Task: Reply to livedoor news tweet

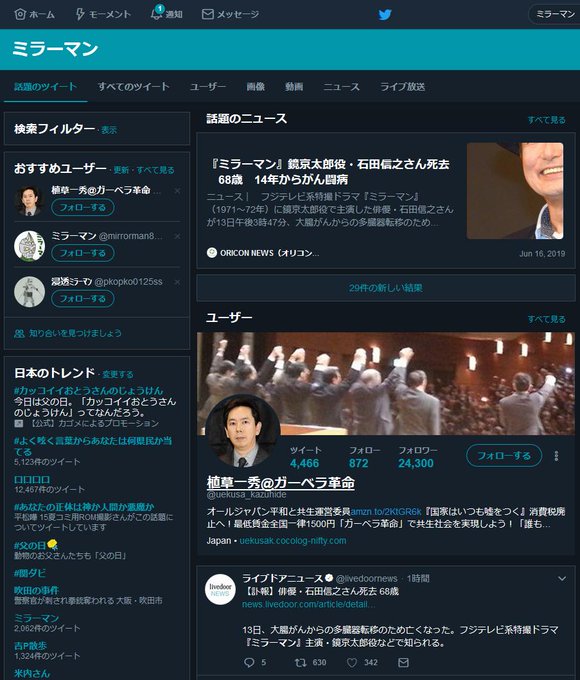Action: click(249, 662)
